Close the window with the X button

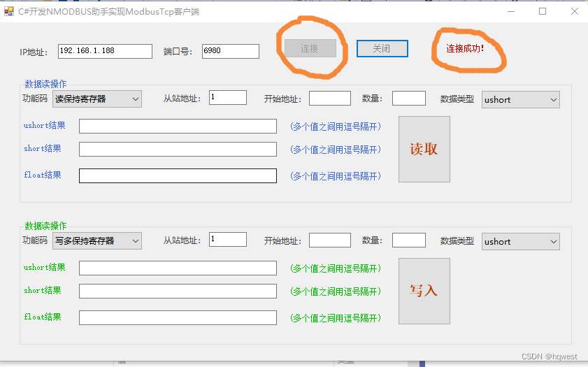[x=575, y=12]
